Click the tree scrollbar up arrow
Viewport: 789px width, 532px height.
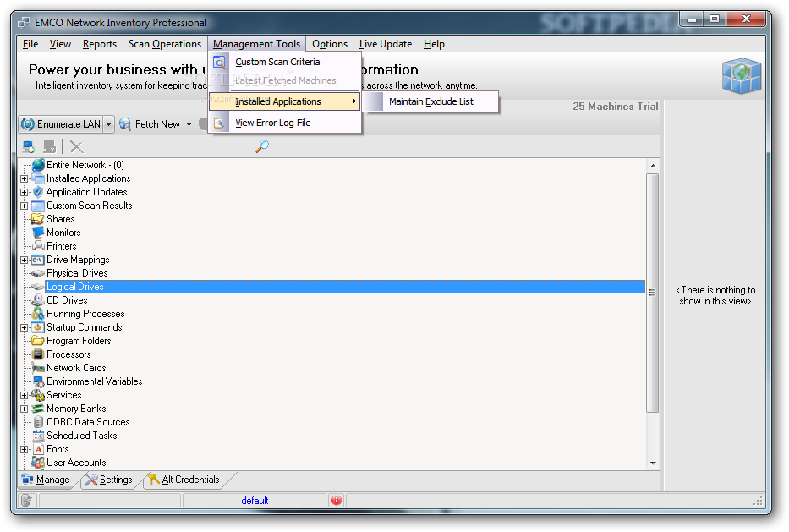(x=653, y=166)
